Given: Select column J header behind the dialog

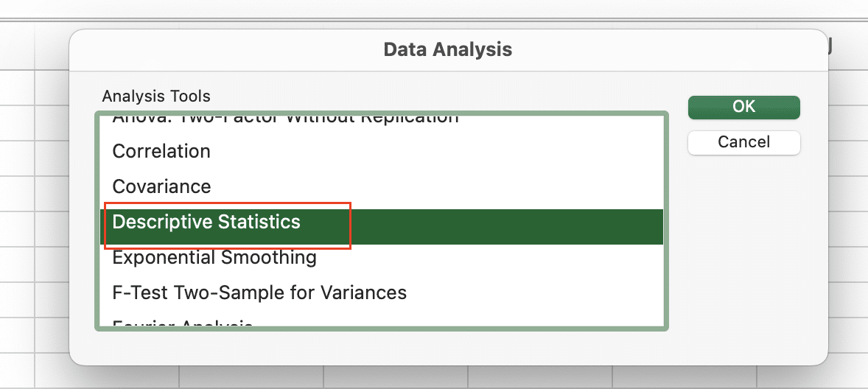Looking at the screenshot, I should coord(829,48).
